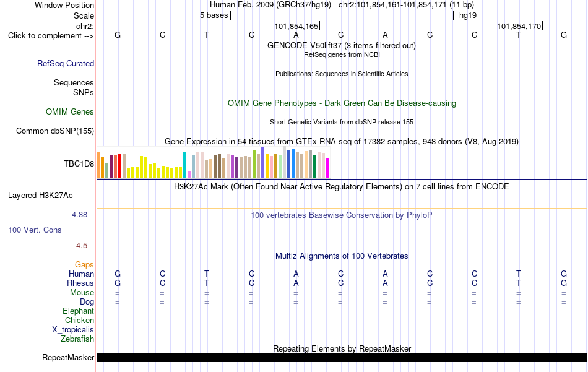Click the H3K27Ac Mark ENCODE track title
Screen dimensions: 588x372
point(342,187)
